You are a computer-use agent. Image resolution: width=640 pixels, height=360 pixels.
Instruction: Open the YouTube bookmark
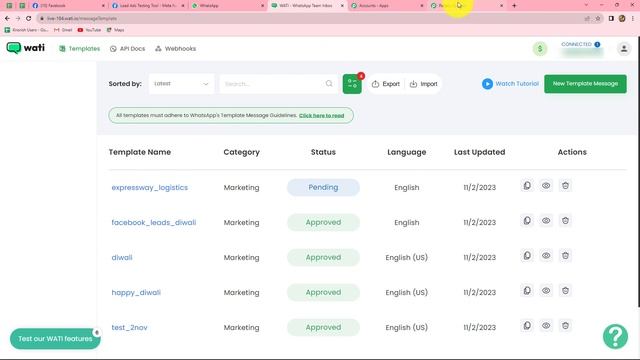coord(89,30)
